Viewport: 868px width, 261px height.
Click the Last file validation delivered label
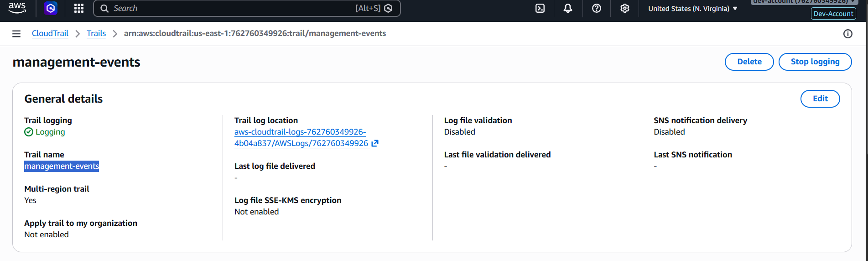coord(497,155)
